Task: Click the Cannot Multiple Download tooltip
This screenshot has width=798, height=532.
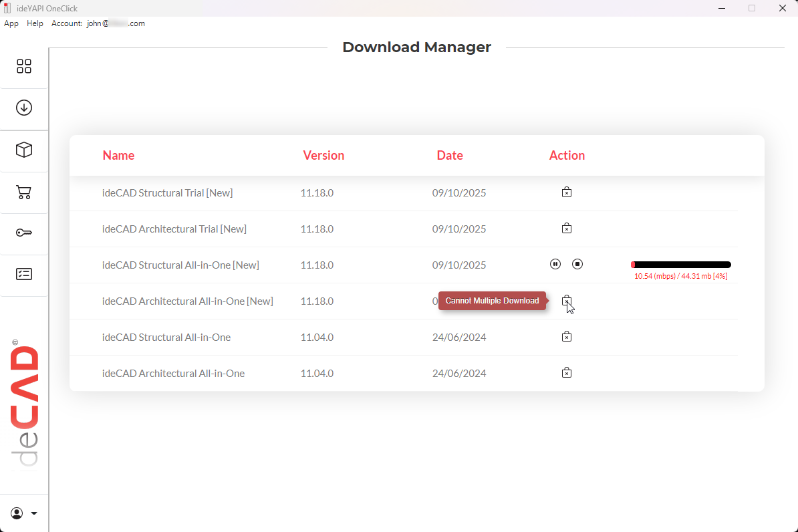Action: (492, 300)
